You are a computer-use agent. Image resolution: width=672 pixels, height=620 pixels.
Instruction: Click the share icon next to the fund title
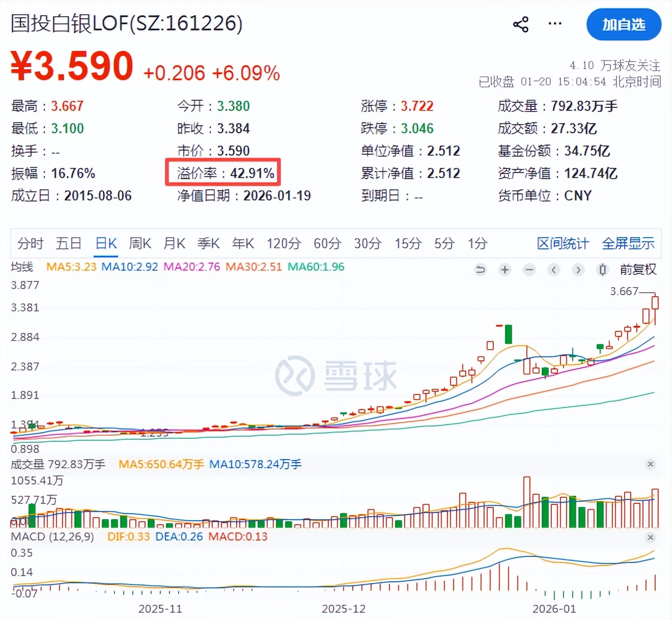point(521,24)
